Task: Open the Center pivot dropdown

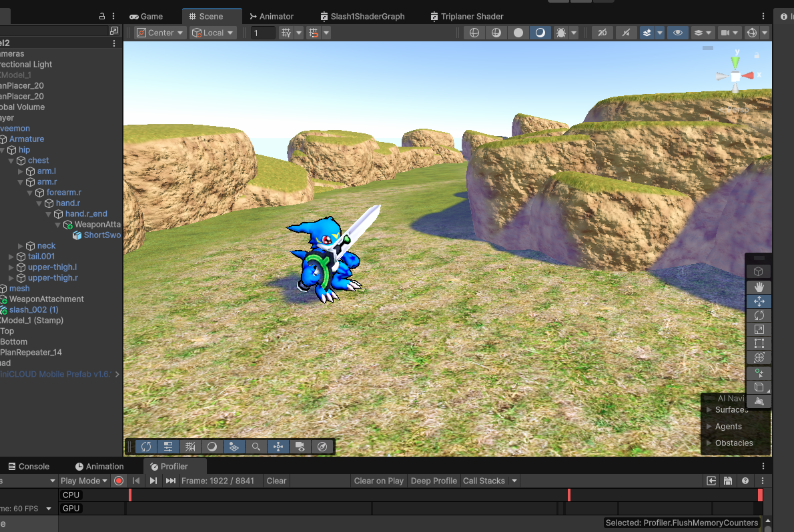Action: [x=160, y=33]
